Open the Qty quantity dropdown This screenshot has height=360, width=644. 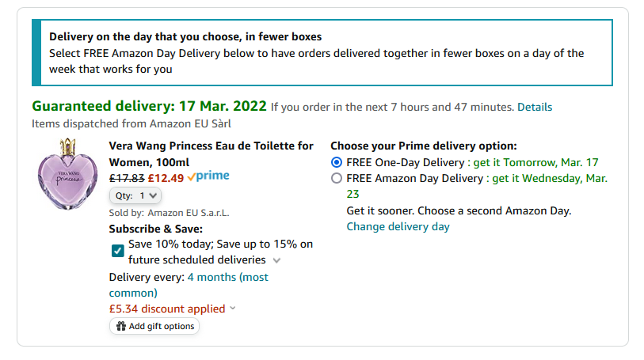coord(135,195)
